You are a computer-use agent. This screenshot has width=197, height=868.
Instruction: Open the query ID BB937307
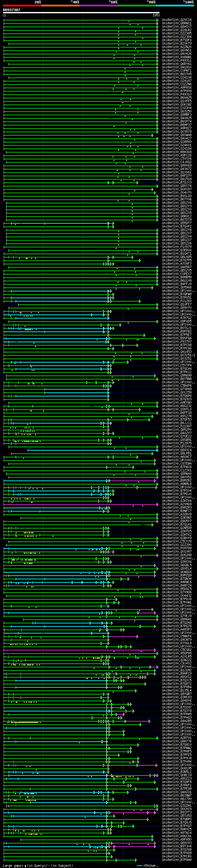coord(11,10)
